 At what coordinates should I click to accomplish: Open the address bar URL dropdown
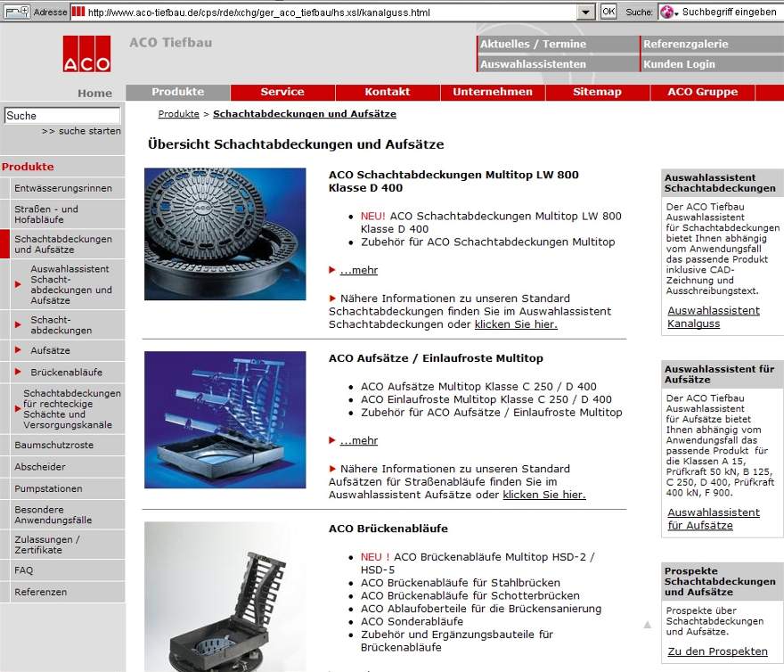coord(585,12)
